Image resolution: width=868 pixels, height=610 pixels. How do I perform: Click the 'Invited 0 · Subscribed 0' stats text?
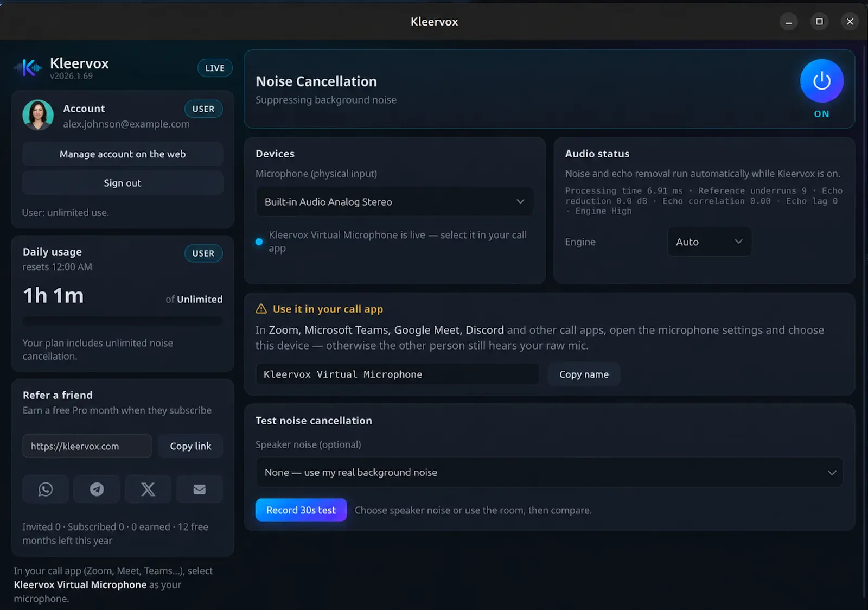point(73,527)
